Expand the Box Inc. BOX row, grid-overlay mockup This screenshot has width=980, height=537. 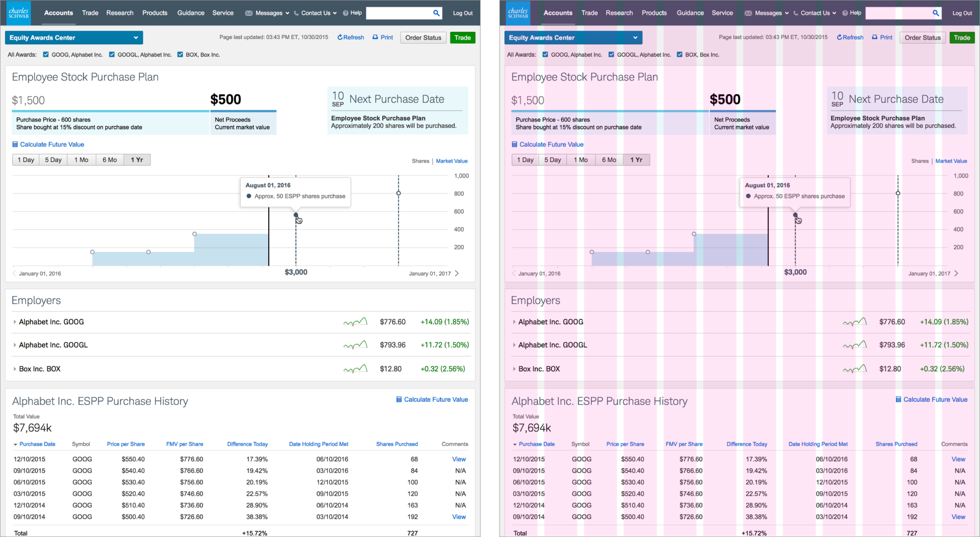514,369
